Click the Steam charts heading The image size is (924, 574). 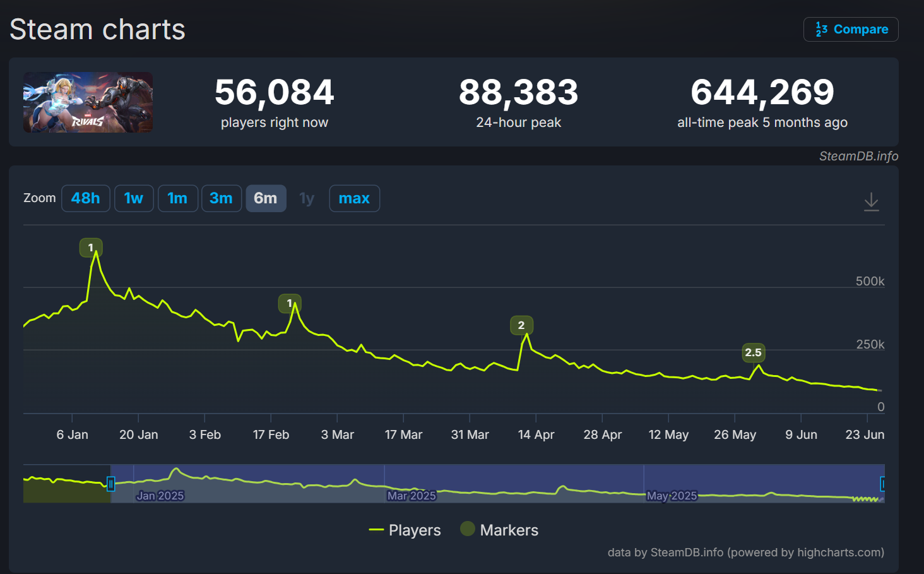click(x=97, y=30)
